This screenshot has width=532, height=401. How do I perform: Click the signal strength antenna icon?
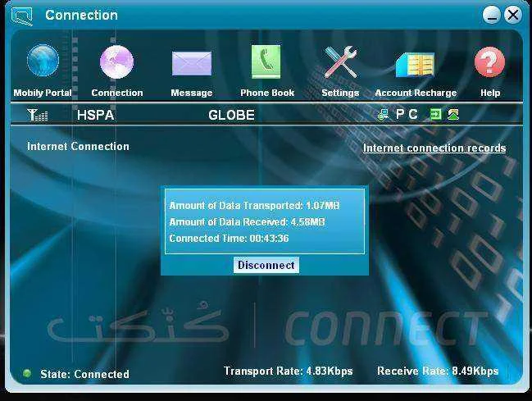38,115
